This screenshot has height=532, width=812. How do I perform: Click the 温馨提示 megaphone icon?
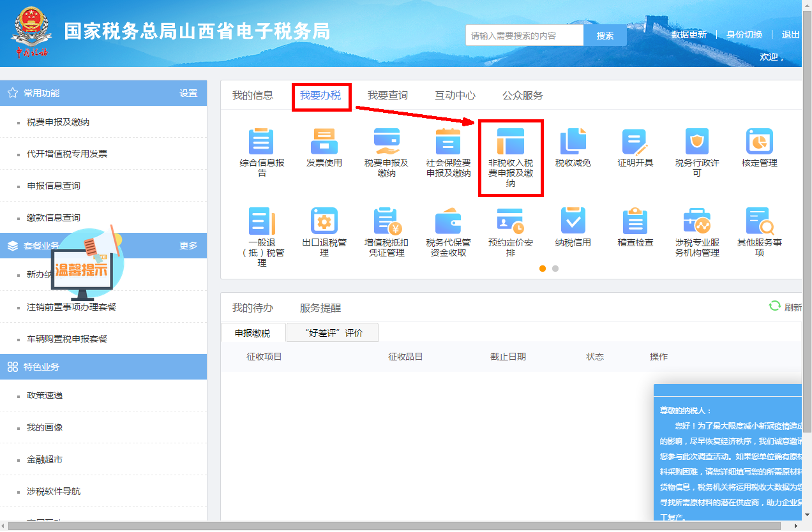pos(87,263)
